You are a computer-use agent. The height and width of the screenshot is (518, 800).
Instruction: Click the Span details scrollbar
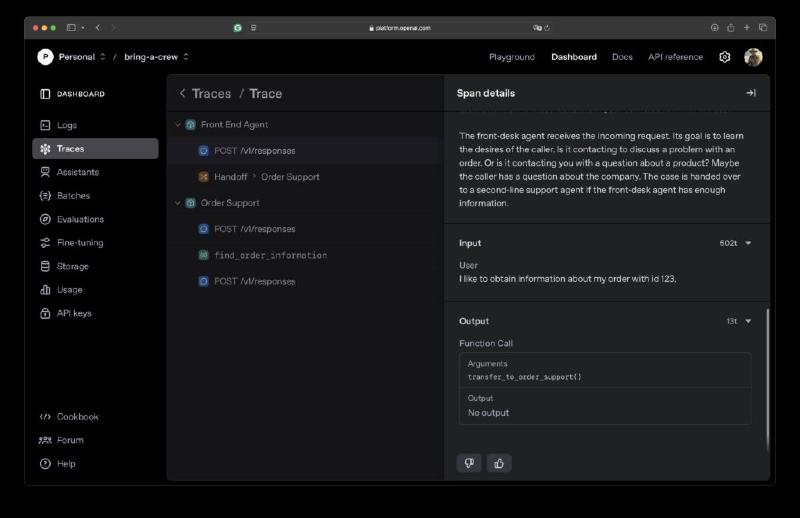pyautogui.click(x=767, y=379)
